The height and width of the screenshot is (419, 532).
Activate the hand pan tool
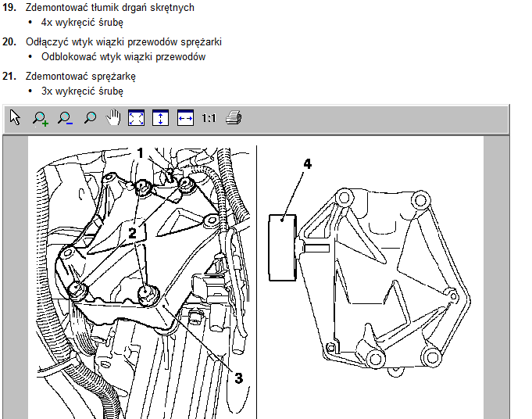113,118
